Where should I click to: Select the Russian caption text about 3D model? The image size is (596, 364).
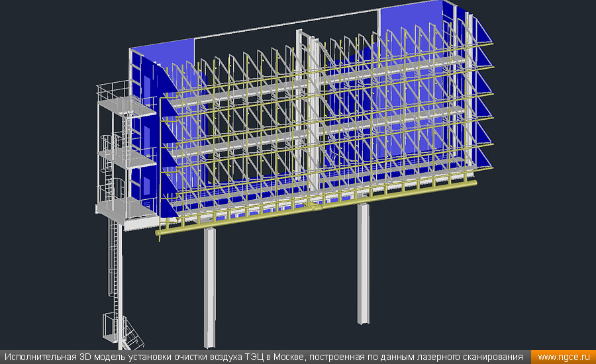[x=264, y=357]
